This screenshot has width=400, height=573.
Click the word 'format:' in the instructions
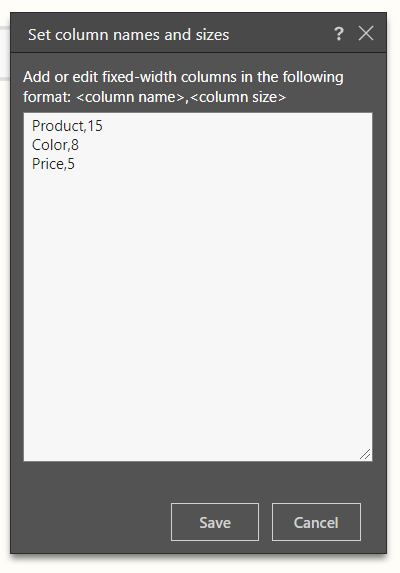point(47,97)
